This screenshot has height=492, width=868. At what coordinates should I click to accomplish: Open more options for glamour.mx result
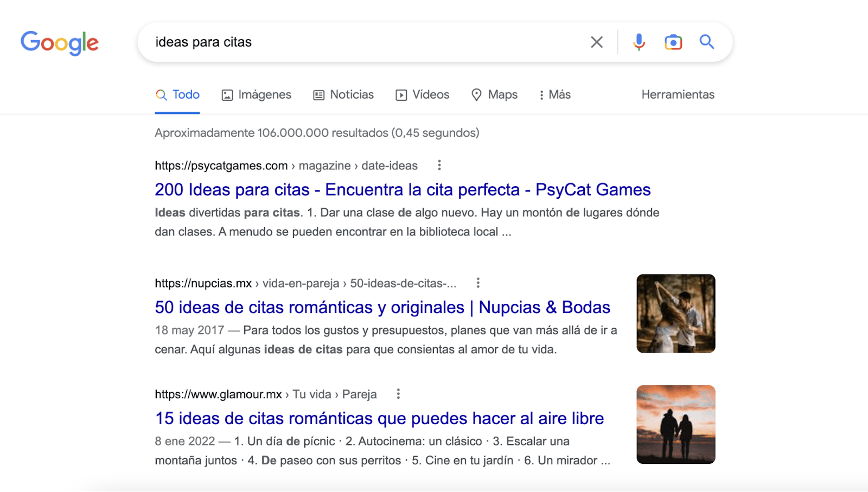coord(398,394)
